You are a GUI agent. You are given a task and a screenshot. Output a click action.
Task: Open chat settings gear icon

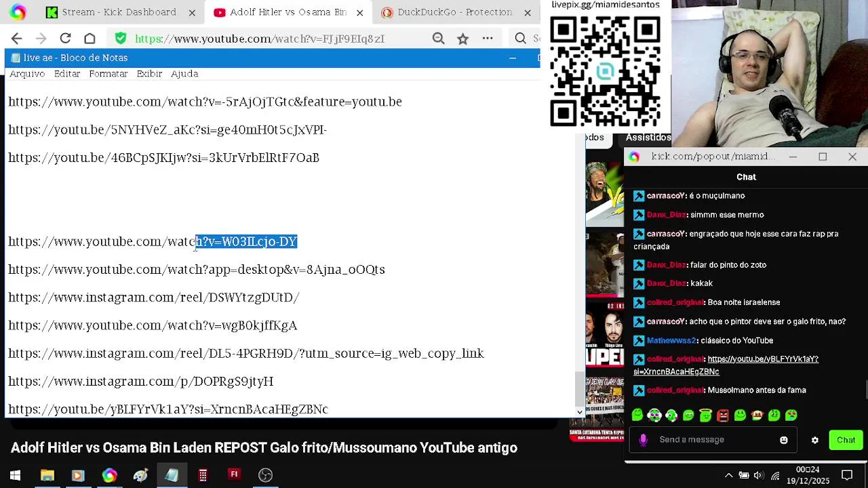click(815, 440)
